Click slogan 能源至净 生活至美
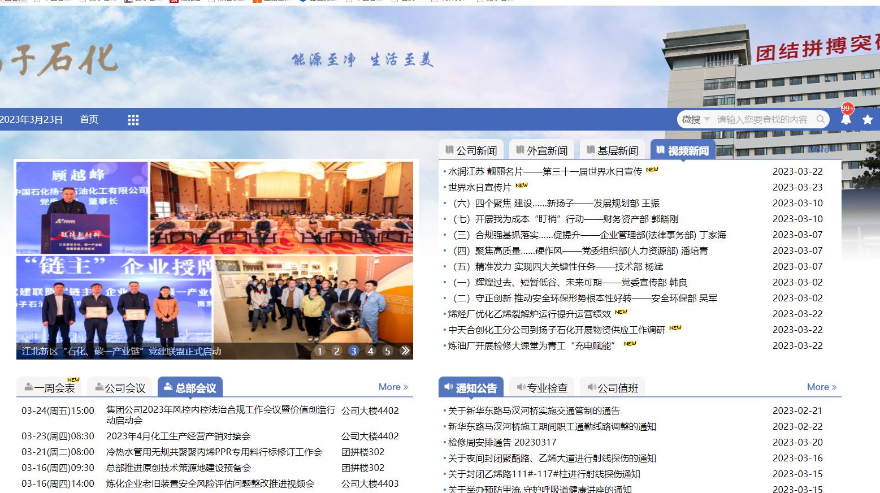Image resolution: width=880 pixels, height=493 pixels. pos(363,60)
